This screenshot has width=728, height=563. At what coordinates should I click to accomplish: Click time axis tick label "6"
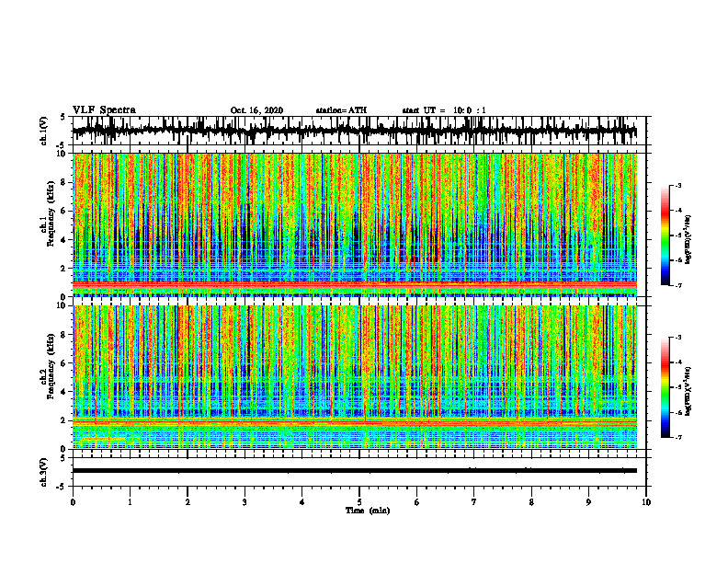click(417, 502)
